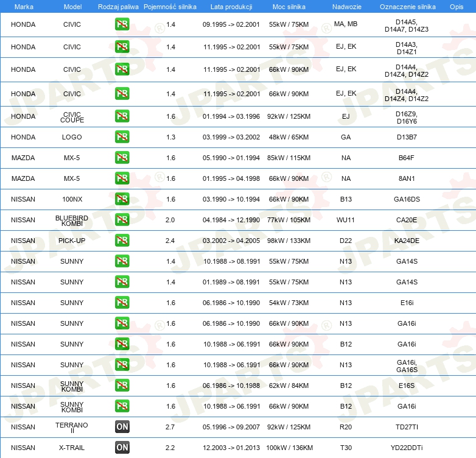Click body code D22

(346, 241)
